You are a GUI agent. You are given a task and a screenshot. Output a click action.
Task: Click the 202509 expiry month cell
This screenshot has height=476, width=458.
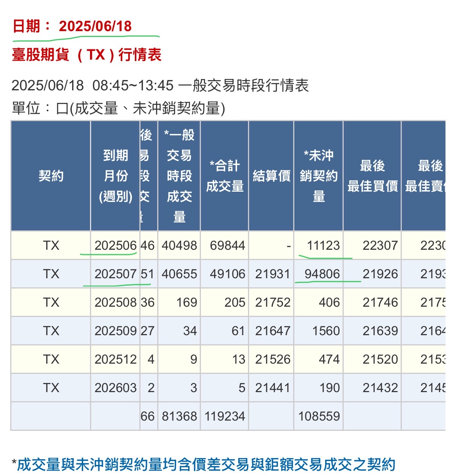point(115,331)
